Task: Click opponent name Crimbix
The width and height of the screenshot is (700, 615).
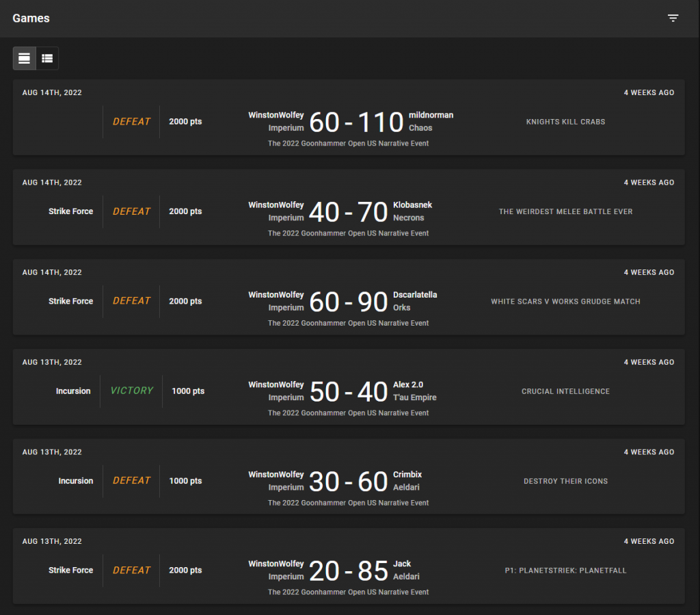Action: tap(407, 474)
